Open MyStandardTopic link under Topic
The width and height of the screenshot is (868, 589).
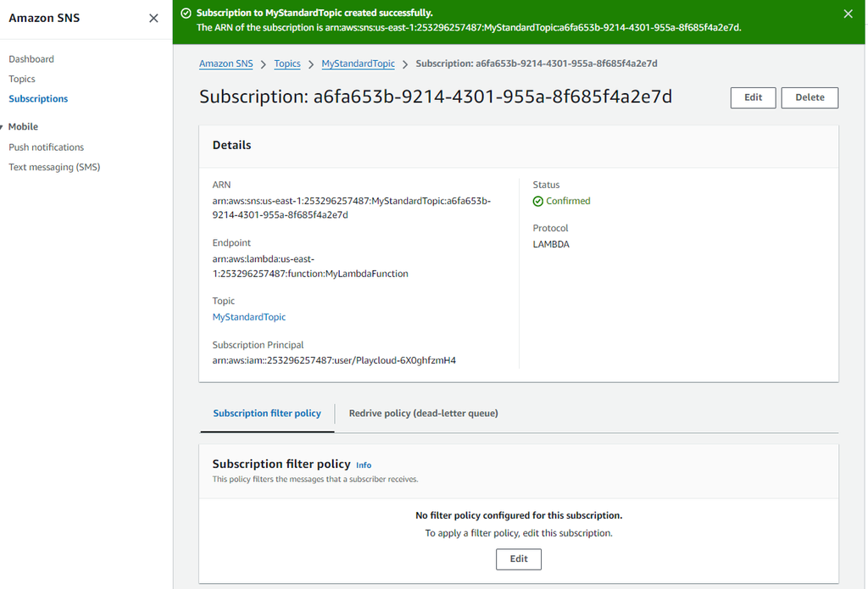tap(249, 317)
